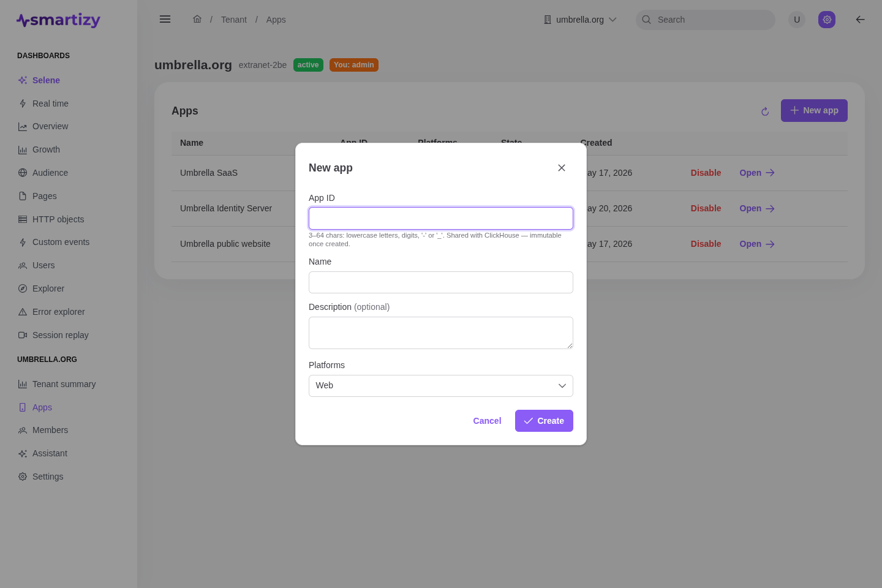The width and height of the screenshot is (882, 588).
Task: Click the Error explorer warning icon
Action: [23, 312]
